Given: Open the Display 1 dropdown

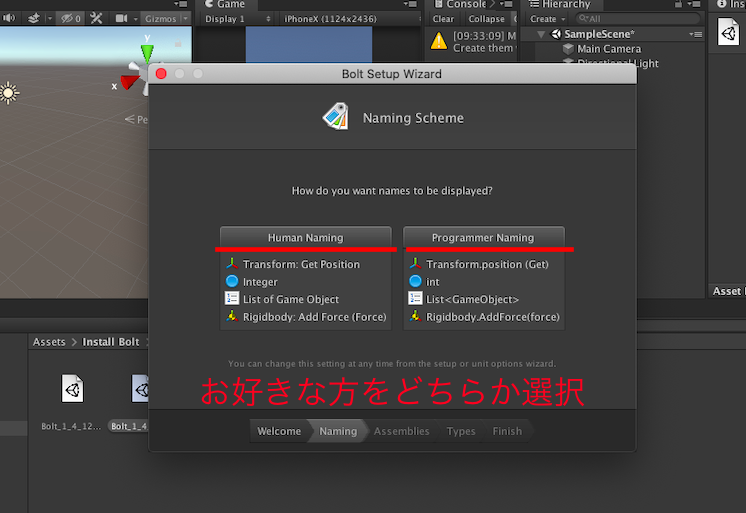Looking at the screenshot, I should click(237, 19).
